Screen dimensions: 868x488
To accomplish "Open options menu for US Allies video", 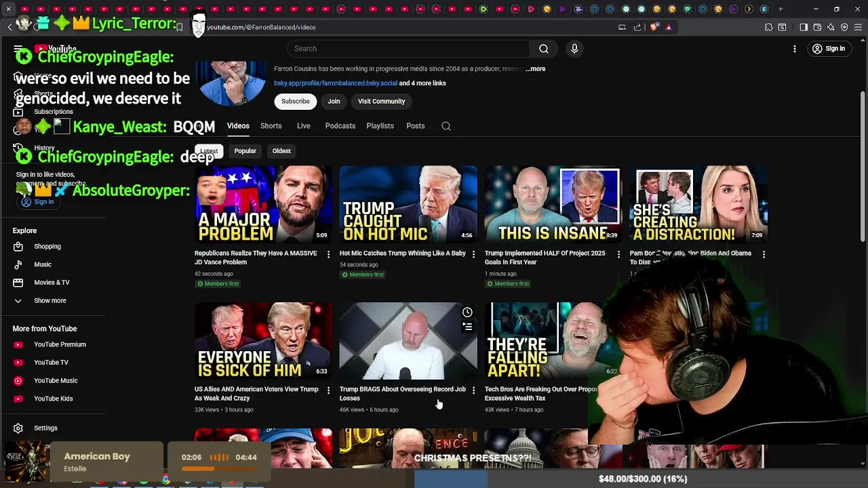I will (328, 390).
